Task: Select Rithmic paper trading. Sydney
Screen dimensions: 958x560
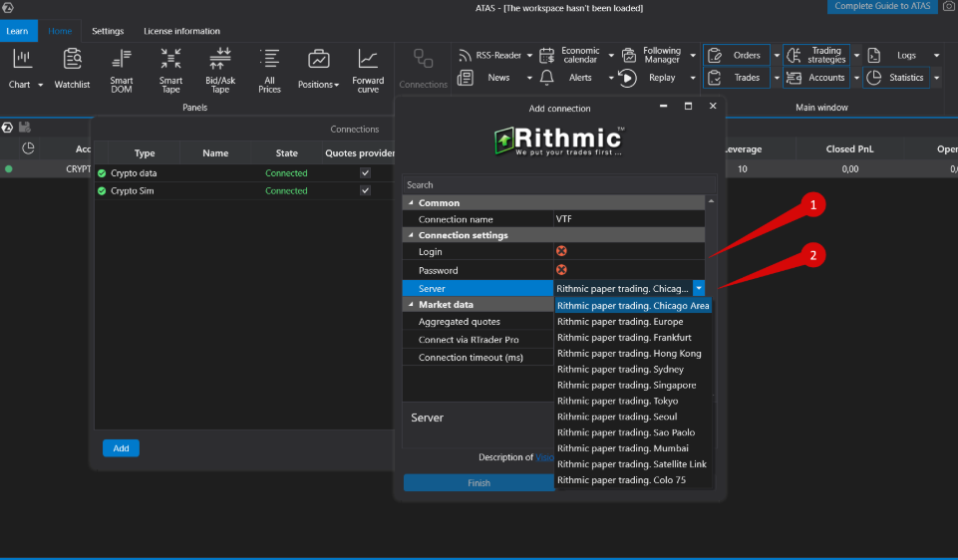Action: (633, 369)
